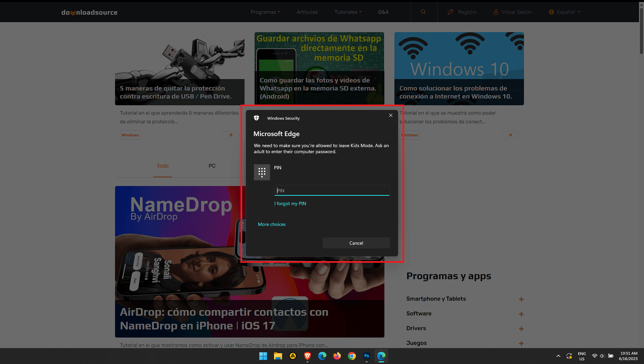The width and height of the screenshot is (644, 364).
Task: Click the downloadsource logo
Action: [x=89, y=12]
